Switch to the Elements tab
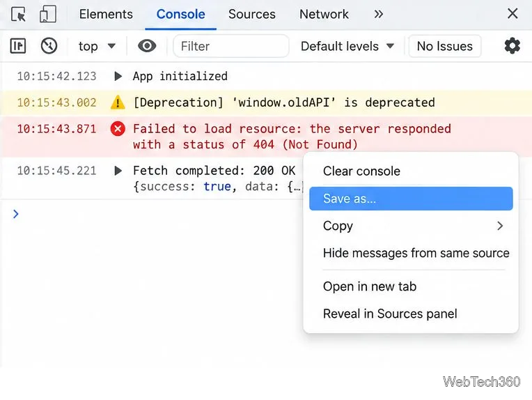This screenshot has height=400, width=532. point(106,14)
